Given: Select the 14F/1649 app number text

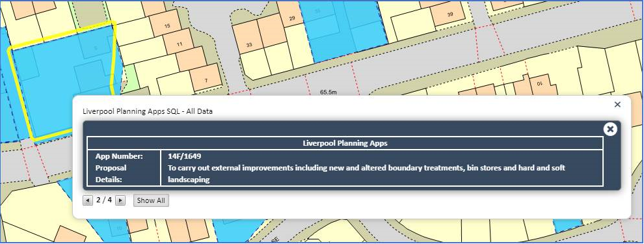Looking at the screenshot, I should click(x=184, y=156).
